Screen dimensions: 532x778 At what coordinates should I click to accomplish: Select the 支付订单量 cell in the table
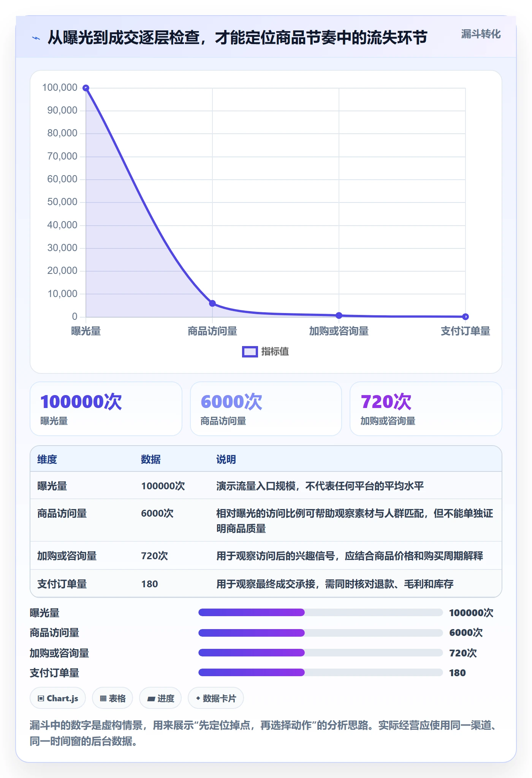click(62, 584)
